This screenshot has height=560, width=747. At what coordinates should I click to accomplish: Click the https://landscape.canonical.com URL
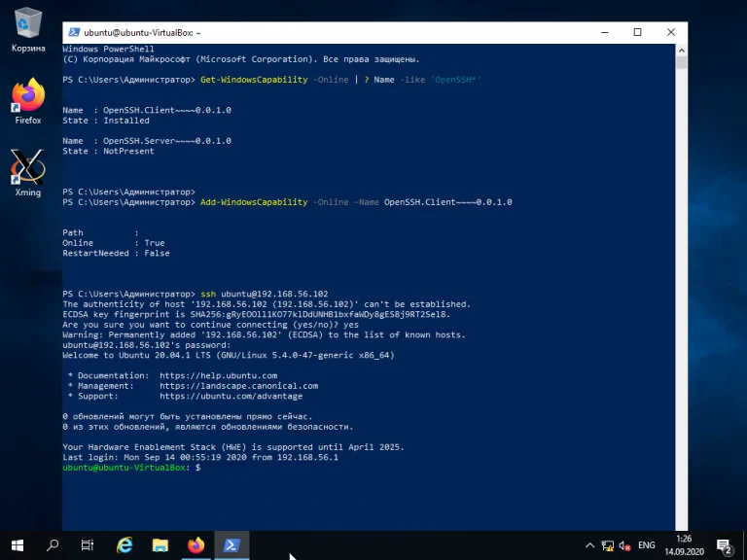238,386
